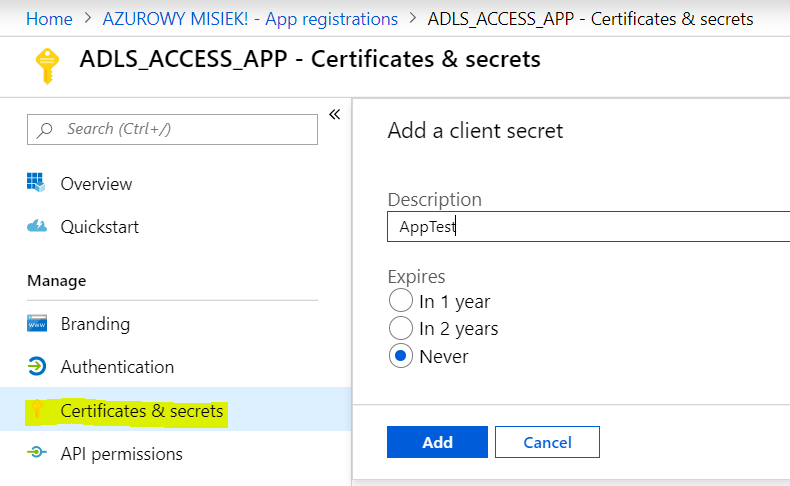Go to API permissions page

point(121,454)
